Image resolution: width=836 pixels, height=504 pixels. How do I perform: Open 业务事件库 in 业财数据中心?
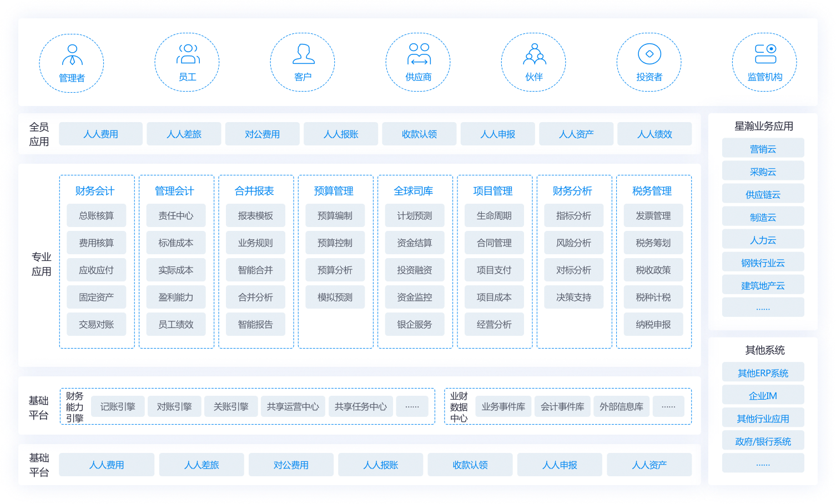click(x=503, y=406)
